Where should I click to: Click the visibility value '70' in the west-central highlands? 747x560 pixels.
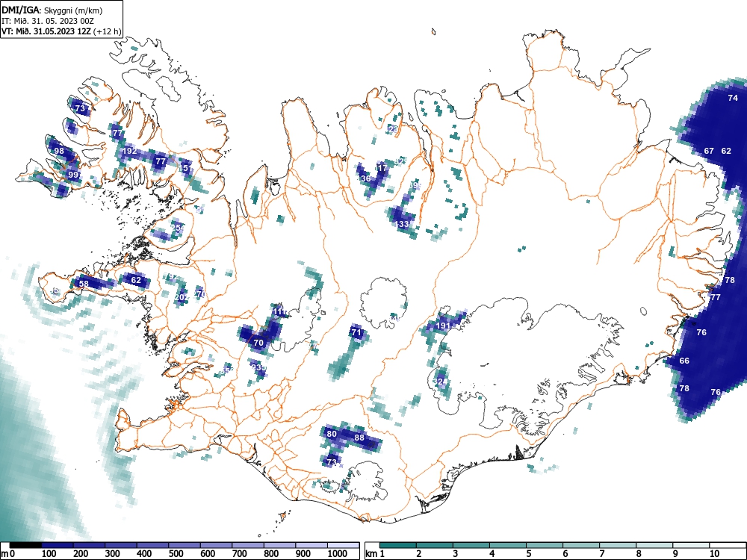click(x=258, y=343)
